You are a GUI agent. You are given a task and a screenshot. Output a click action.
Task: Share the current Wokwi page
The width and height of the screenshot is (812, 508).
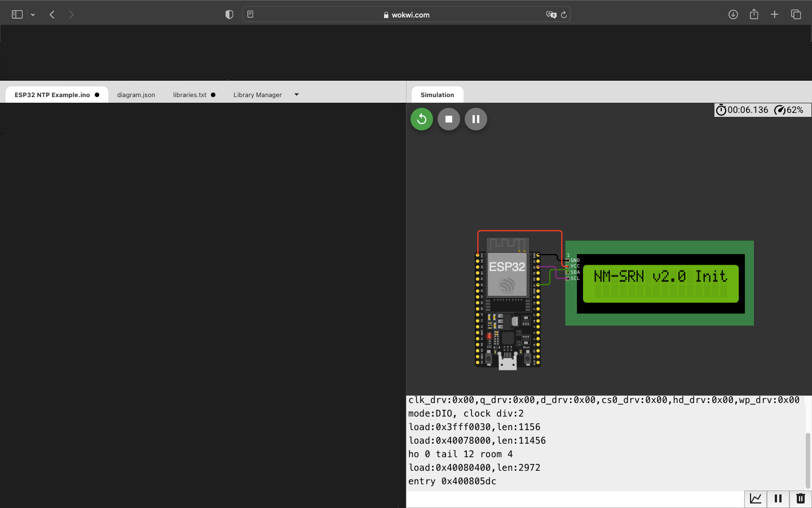(x=754, y=15)
